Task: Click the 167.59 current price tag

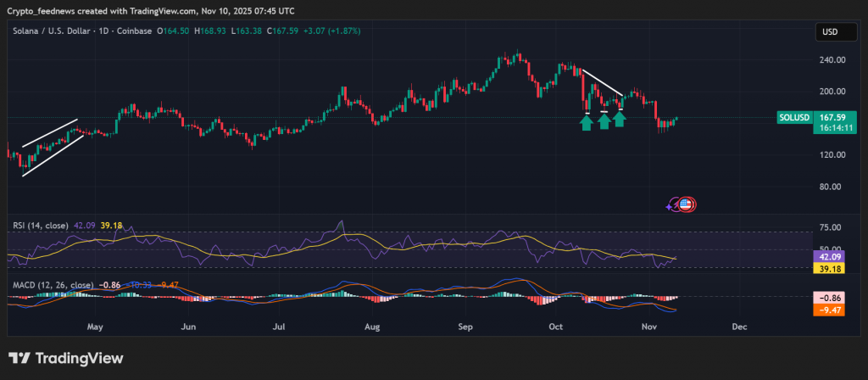Action: [828, 118]
